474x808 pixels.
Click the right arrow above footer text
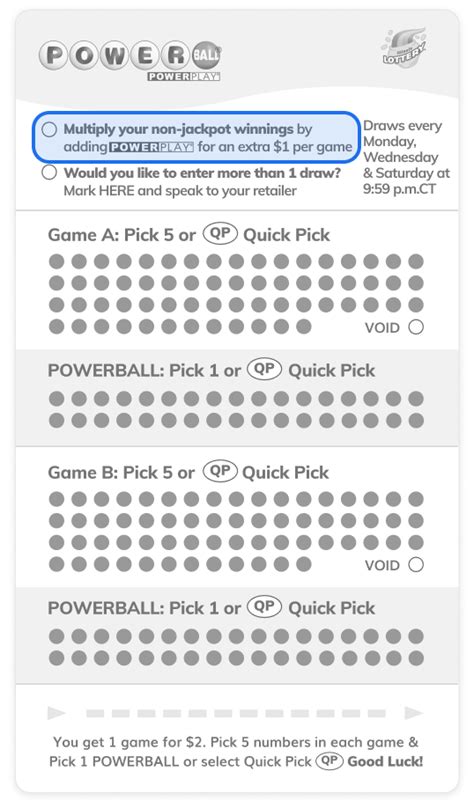point(414,713)
